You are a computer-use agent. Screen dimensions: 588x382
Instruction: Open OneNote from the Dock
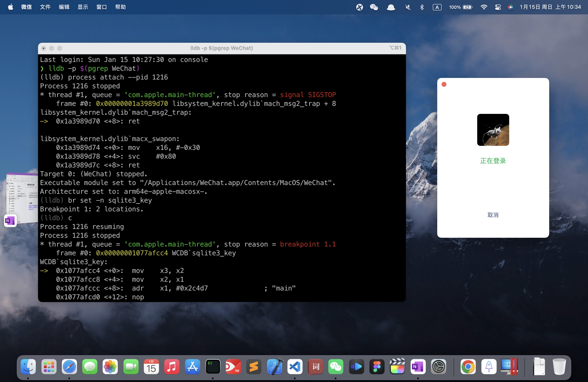[x=418, y=367]
